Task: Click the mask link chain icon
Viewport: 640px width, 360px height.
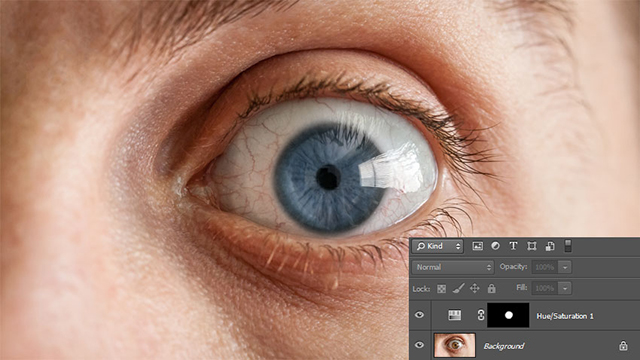Action: (480, 315)
